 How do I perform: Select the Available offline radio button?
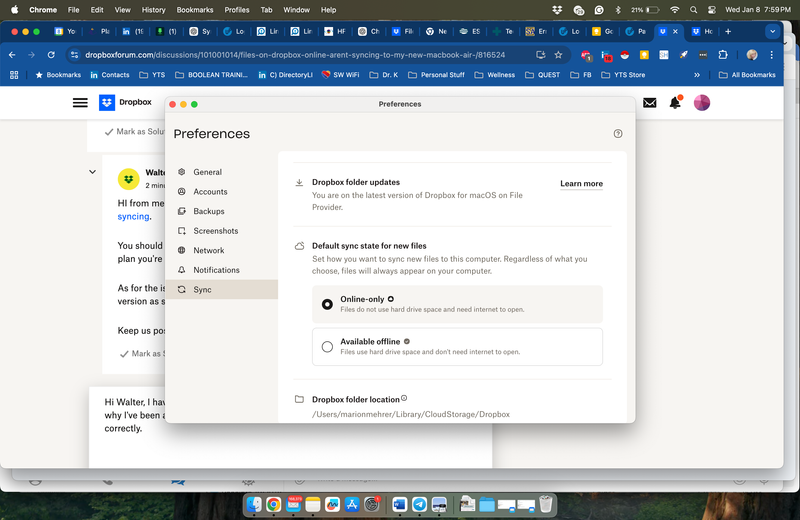coord(327,347)
